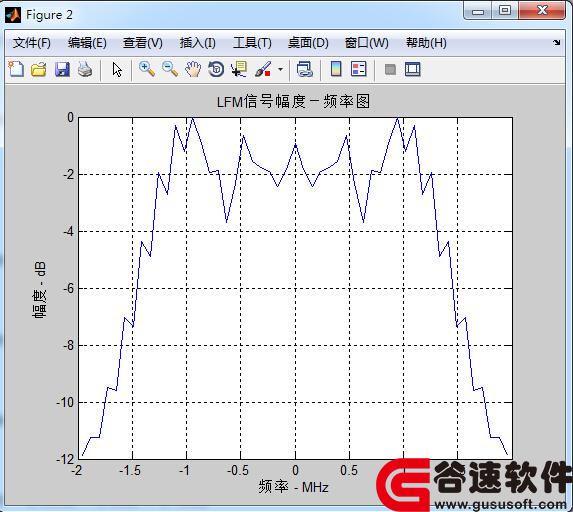Show Plot Tools and dock figure icon
The image size is (573, 512).
pos(413,69)
